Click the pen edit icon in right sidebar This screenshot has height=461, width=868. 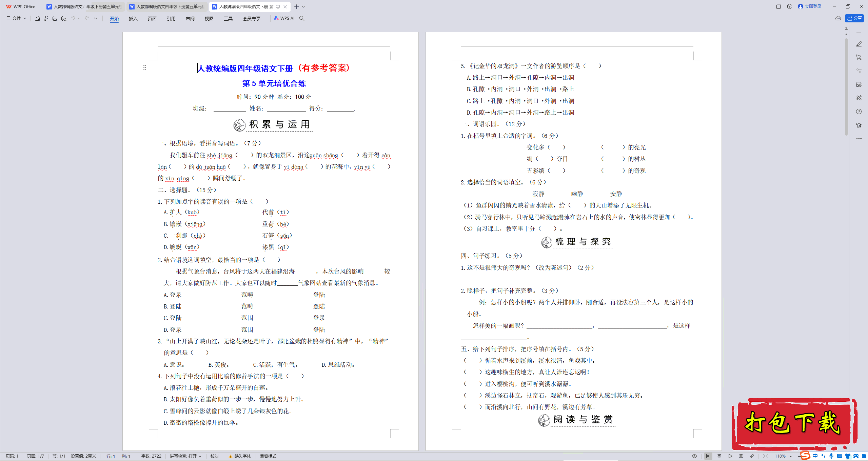[x=859, y=44]
